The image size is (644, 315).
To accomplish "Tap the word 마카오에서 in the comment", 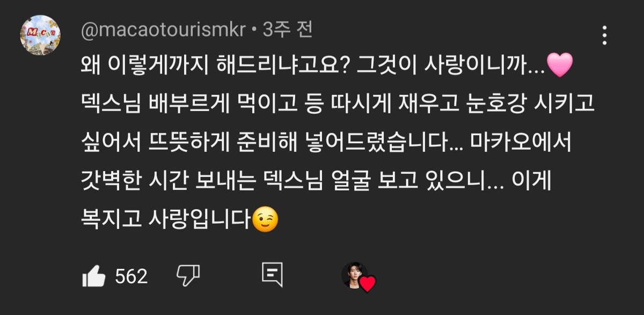I will point(522,145).
